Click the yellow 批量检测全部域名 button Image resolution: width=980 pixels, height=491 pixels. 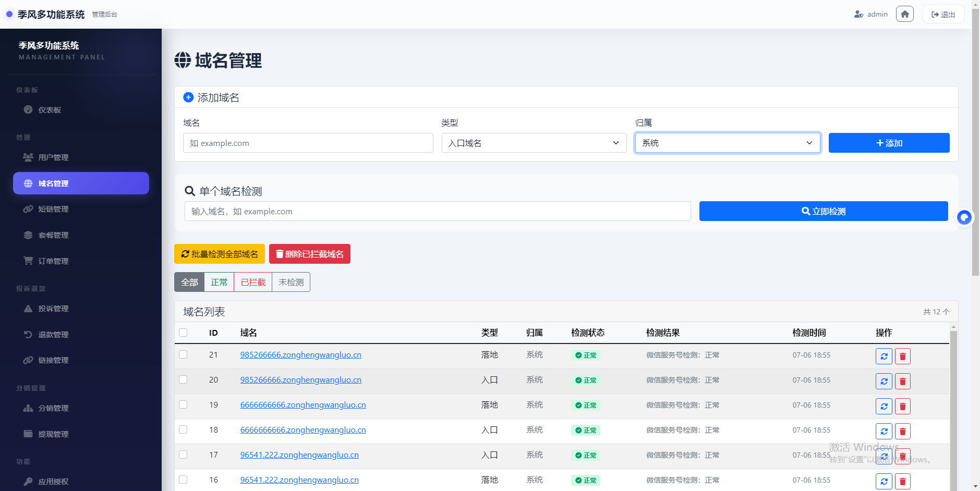point(220,254)
